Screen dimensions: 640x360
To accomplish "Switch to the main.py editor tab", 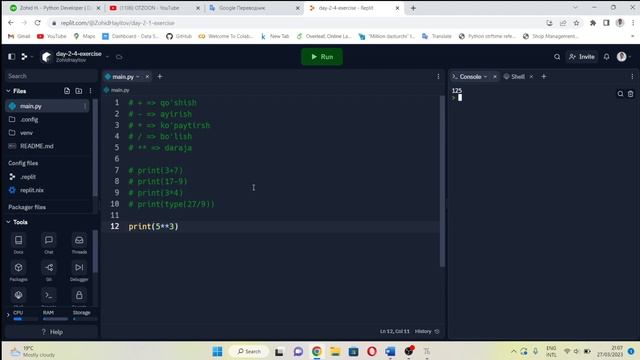I will [x=123, y=77].
